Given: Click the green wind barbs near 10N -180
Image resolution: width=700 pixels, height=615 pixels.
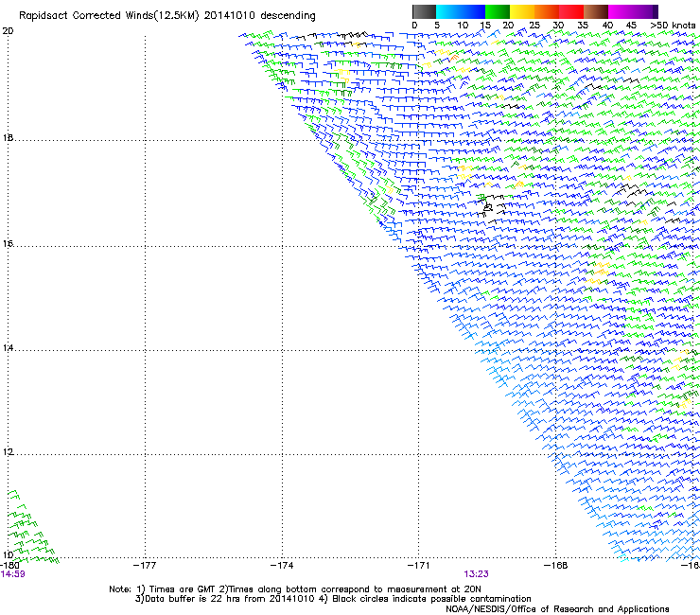Looking at the screenshot, I should pos(31,527).
